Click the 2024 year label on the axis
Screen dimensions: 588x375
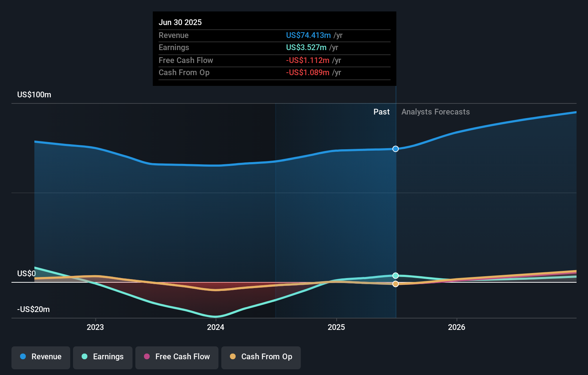click(215, 327)
